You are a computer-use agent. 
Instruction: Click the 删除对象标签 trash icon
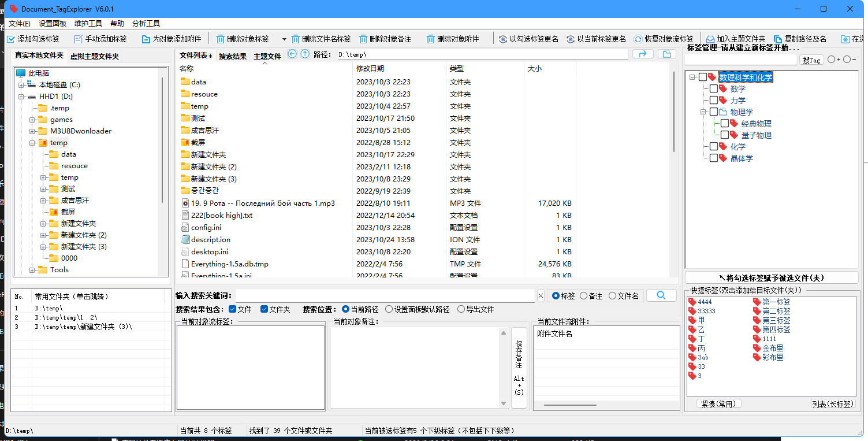(x=221, y=39)
